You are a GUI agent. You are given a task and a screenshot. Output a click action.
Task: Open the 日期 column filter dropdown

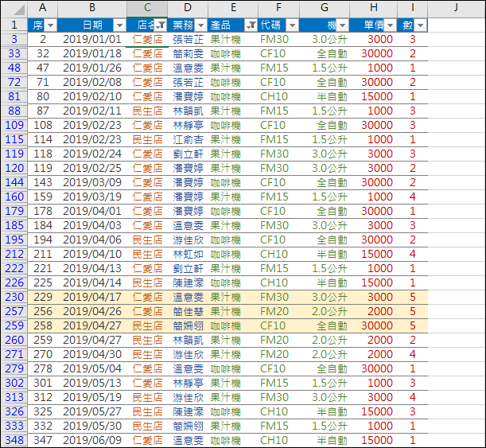119,25
